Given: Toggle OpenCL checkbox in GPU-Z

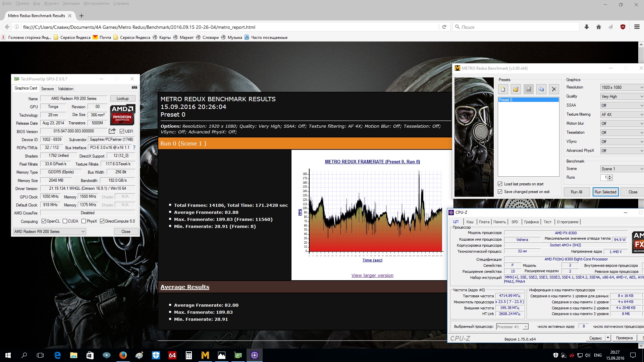Looking at the screenshot, I should coord(44,221).
